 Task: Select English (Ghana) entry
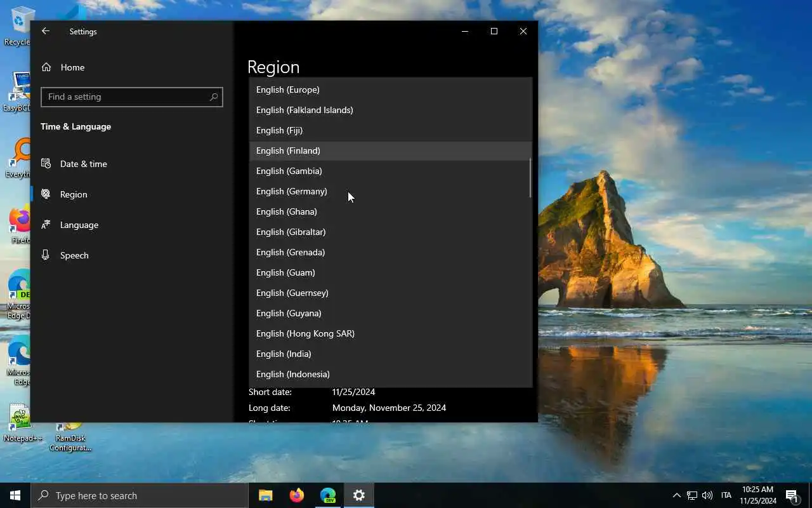(x=390, y=211)
